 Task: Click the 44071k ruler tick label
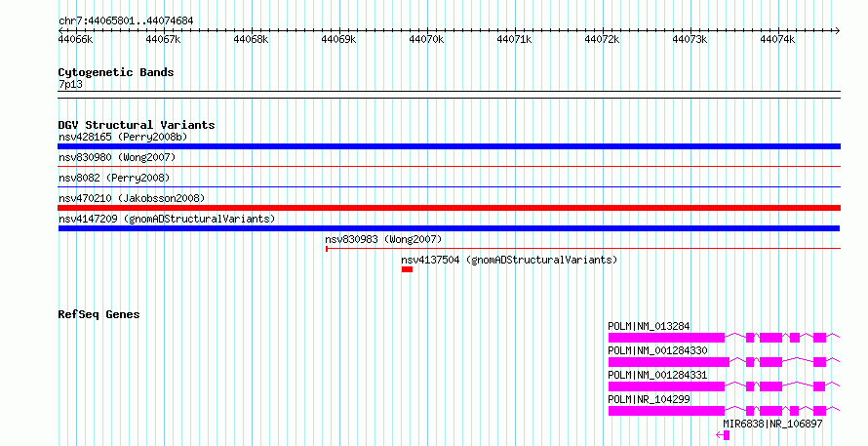coord(514,39)
